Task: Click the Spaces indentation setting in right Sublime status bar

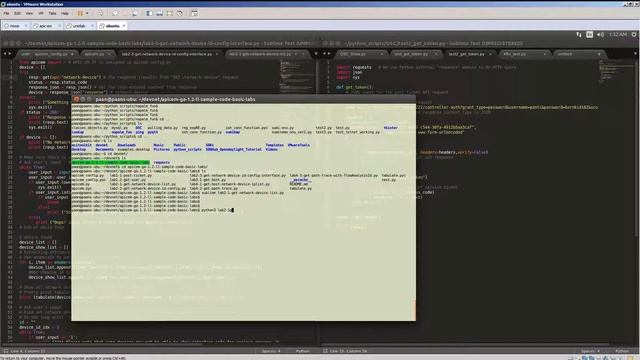Action: click(591, 351)
